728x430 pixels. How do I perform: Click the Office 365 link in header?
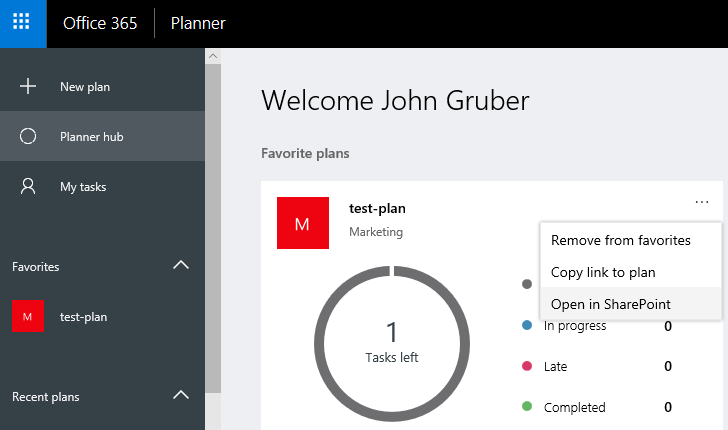(x=100, y=23)
